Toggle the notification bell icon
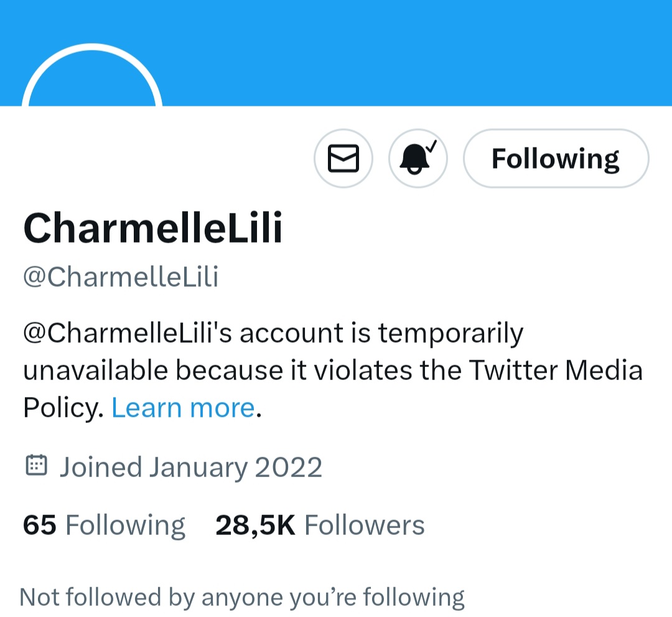672x617 pixels. pos(418,159)
